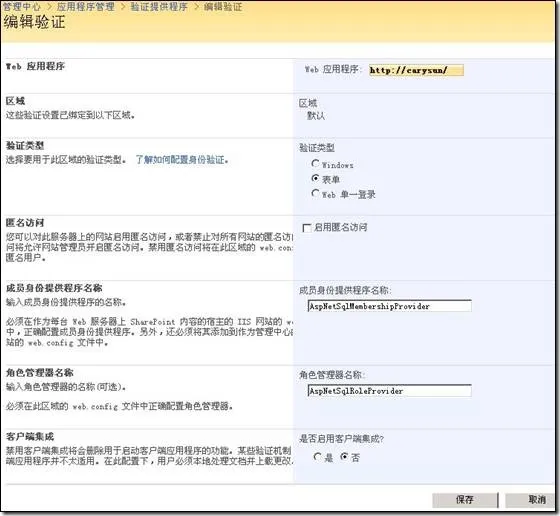Click 这些验证设置已绑定到以下区域 description text
560x516 pixels.
[70, 115]
